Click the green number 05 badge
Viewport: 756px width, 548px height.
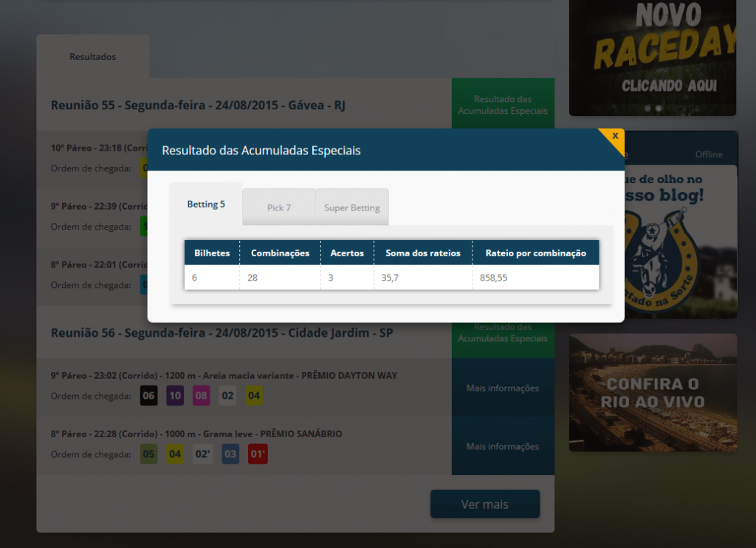[x=148, y=454]
